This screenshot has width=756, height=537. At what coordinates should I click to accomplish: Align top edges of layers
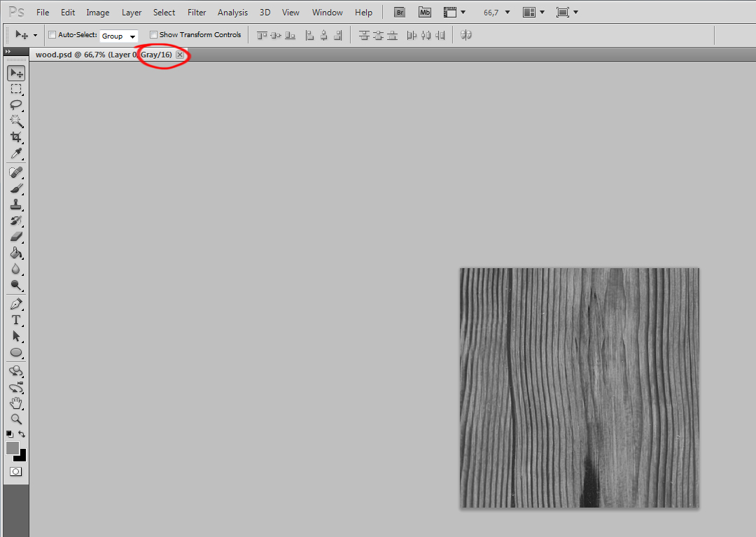point(262,35)
